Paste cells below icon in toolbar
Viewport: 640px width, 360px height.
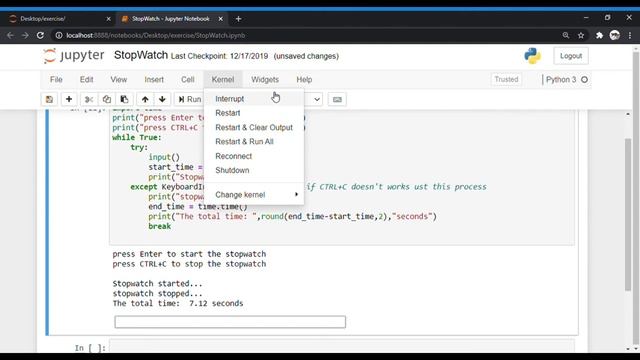(124, 99)
